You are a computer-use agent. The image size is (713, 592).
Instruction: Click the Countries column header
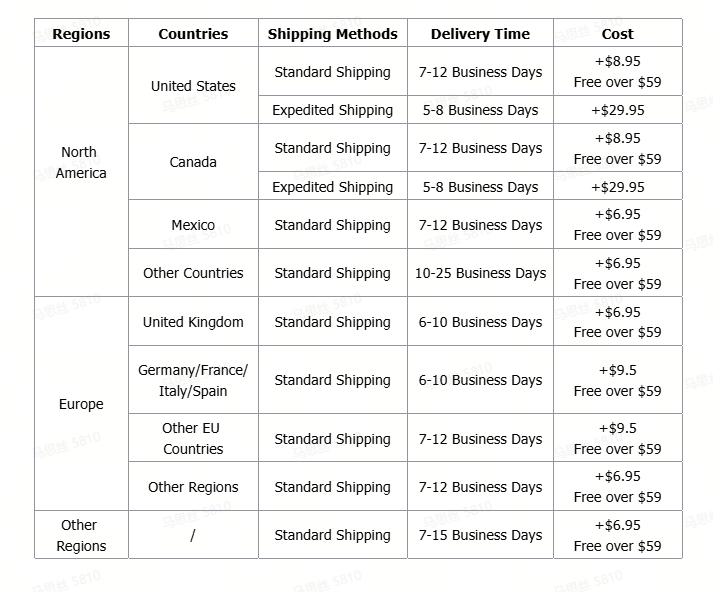(x=193, y=34)
